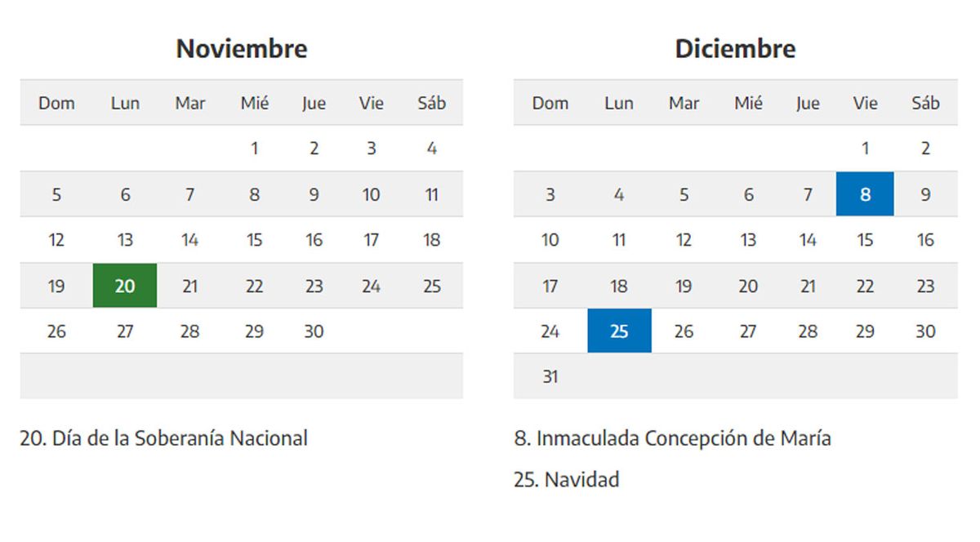Select November 15 date cell
This screenshot has height=542, width=980.
pos(255,240)
